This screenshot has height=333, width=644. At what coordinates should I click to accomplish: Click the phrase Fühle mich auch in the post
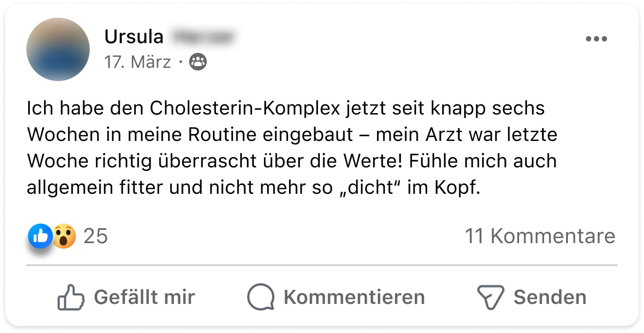click(x=483, y=162)
